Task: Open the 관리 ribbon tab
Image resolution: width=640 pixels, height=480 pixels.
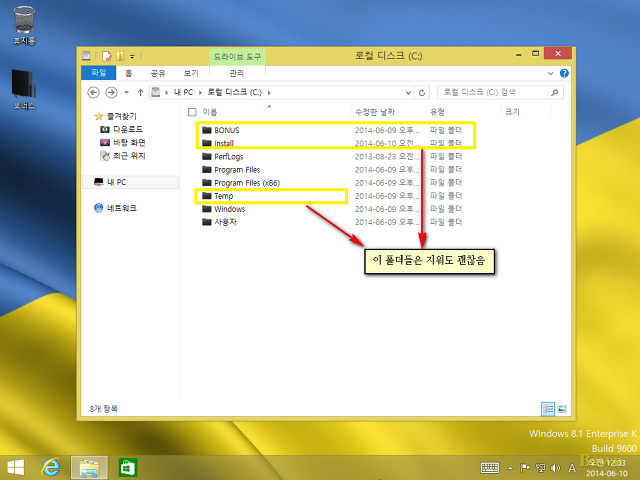Action: click(x=237, y=73)
